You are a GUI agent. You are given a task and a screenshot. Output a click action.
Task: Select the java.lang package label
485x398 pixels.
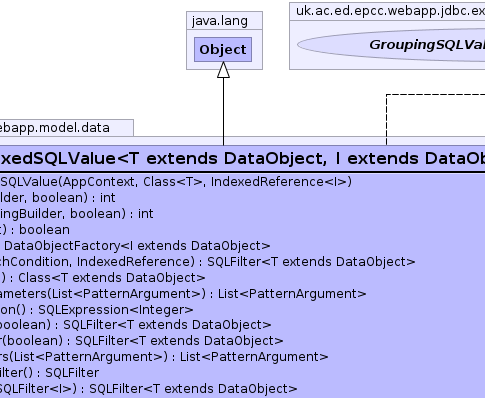point(220,21)
